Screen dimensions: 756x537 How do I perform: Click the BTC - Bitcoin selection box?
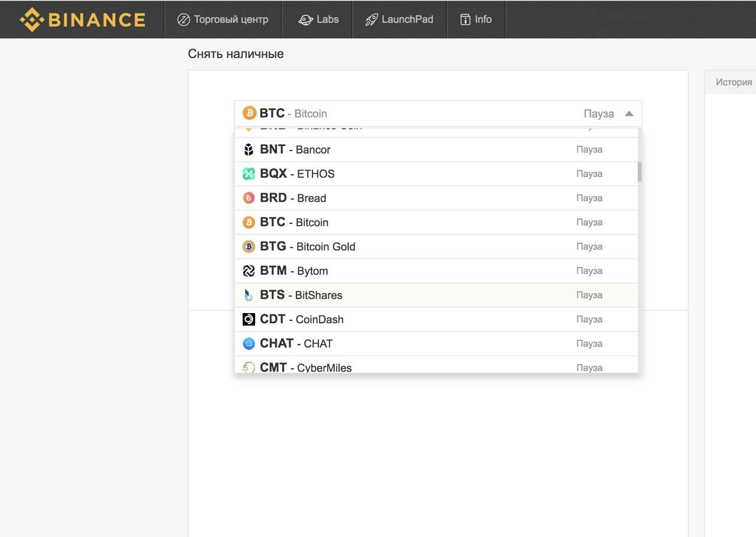point(438,113)
